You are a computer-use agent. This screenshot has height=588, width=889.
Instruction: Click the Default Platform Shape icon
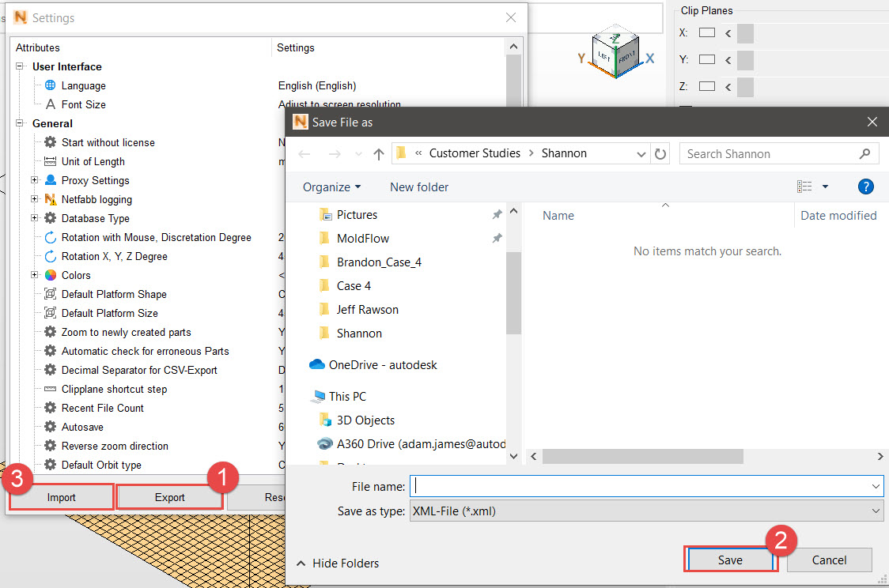(x=51, y=294)
